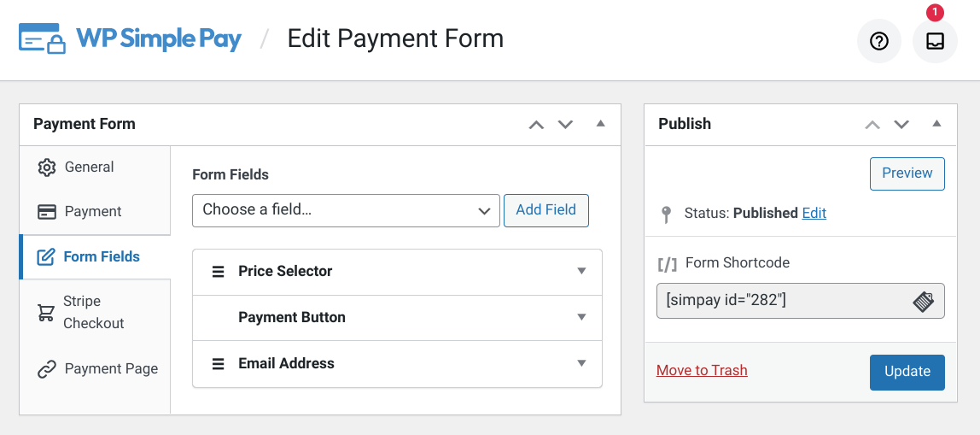This screenshot has width=980, height=435.
Task: Grab the Price Selector drag handle
Action: (x=219, y=272)
